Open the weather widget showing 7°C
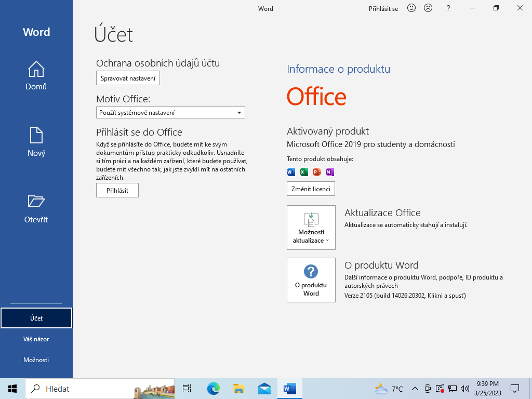Viewport: 532px width, 399px height. pyautogui.click(x=389, y=389)
